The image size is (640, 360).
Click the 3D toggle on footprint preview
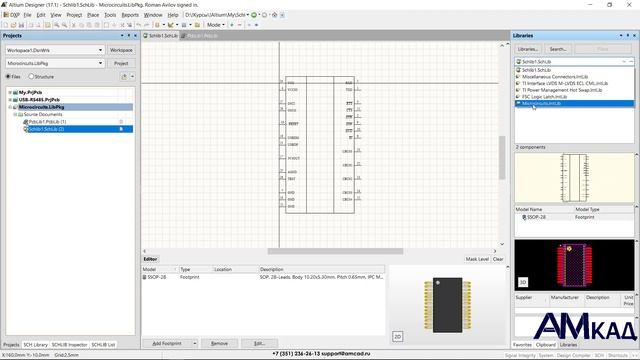coord(523,282)
